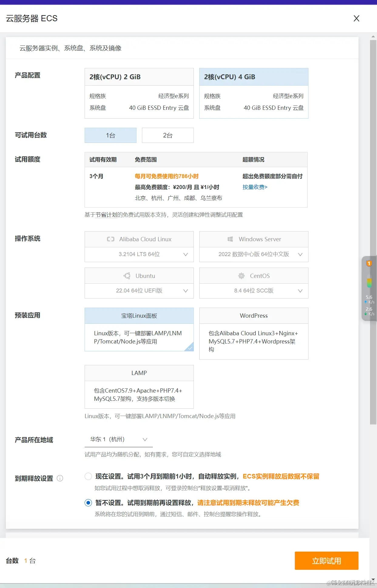Click the Ubuntu logo icon
The image size is (377, 588).
pyautogui.click(x=127, y=276)
